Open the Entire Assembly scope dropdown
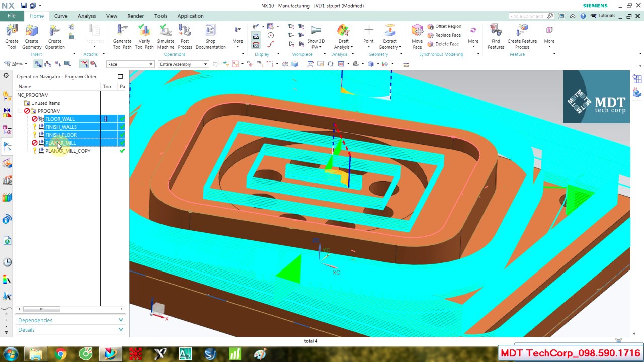The width and height of the screenshot is (644, 362). pyautogui.click(x=183, y=64)
